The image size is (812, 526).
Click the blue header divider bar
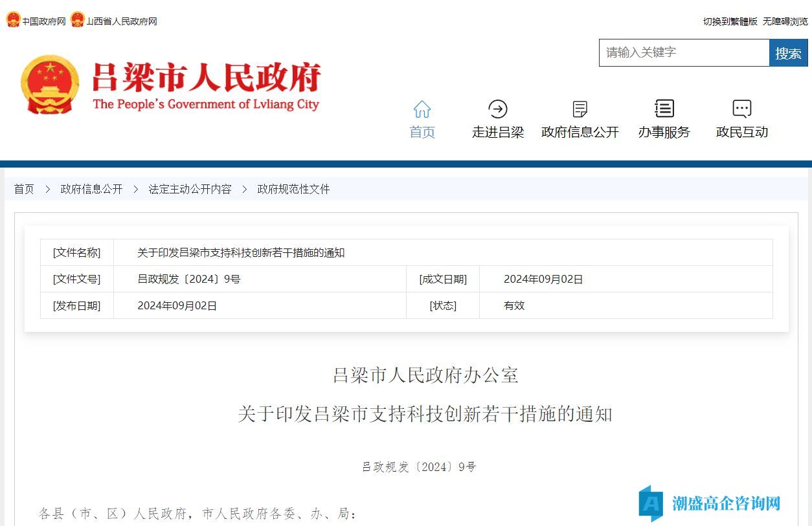click(x=406, y=164)
